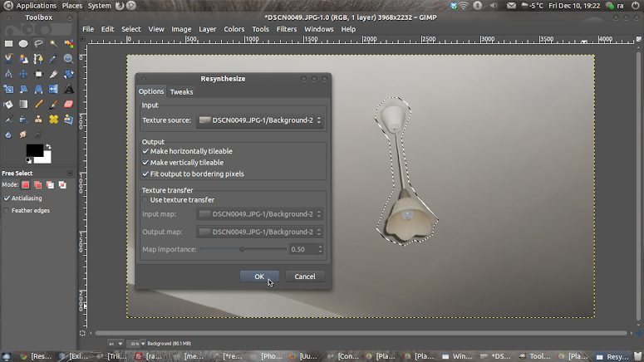The height and width of the screenshot is (362, 644).
Task: Reset colors to default black and white
Action: point(28,160)
